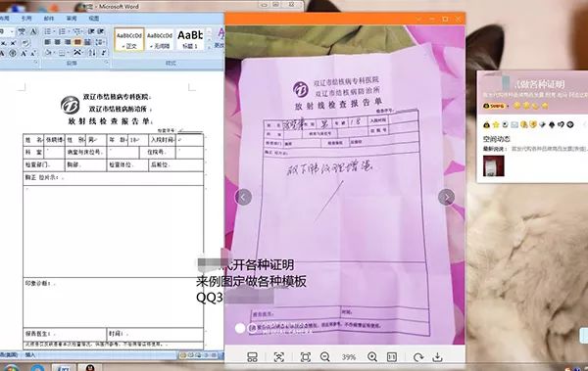Click the SVIP badge in profile card
588x371 pixels.
pyautogui.click(x=495, y=106)
